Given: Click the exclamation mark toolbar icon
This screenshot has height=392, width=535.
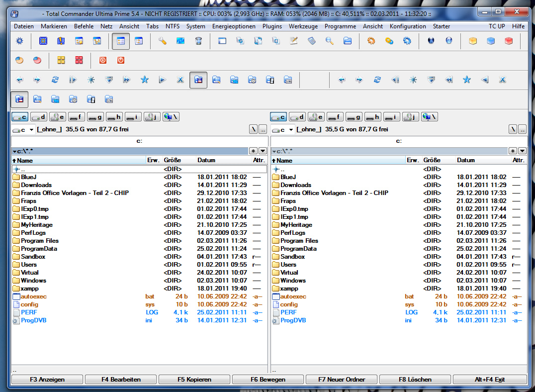Looking at the screenshot, I should click(61, 41).
